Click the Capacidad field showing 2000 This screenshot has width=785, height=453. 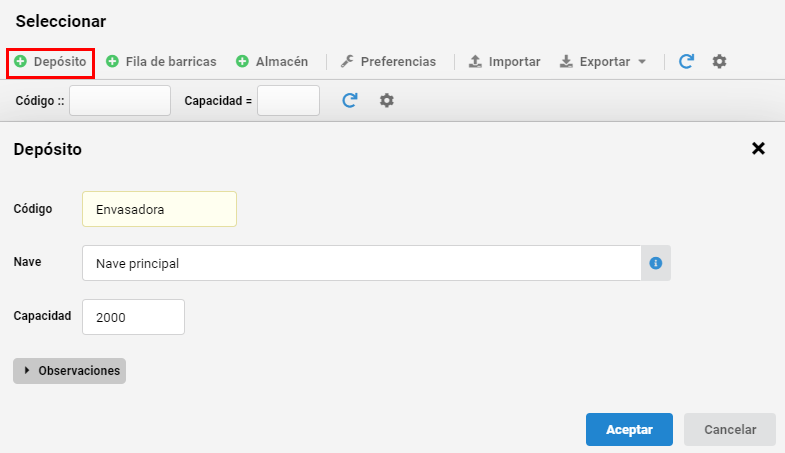coord(134,317)
